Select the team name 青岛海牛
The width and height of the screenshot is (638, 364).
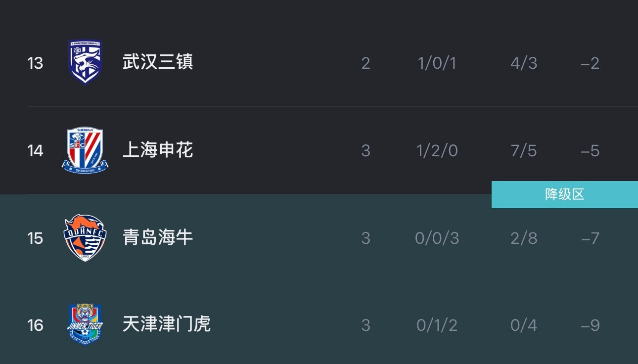coord(158,237)
